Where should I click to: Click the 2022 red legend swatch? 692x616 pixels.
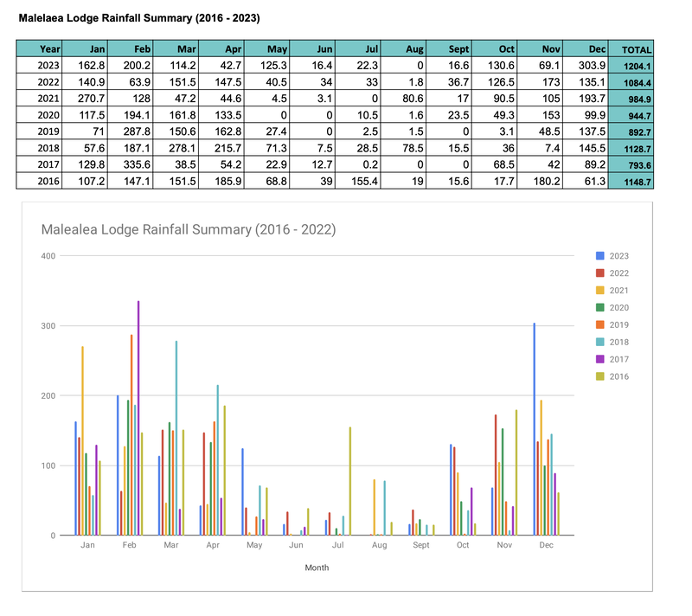click(x=599, y=273)
